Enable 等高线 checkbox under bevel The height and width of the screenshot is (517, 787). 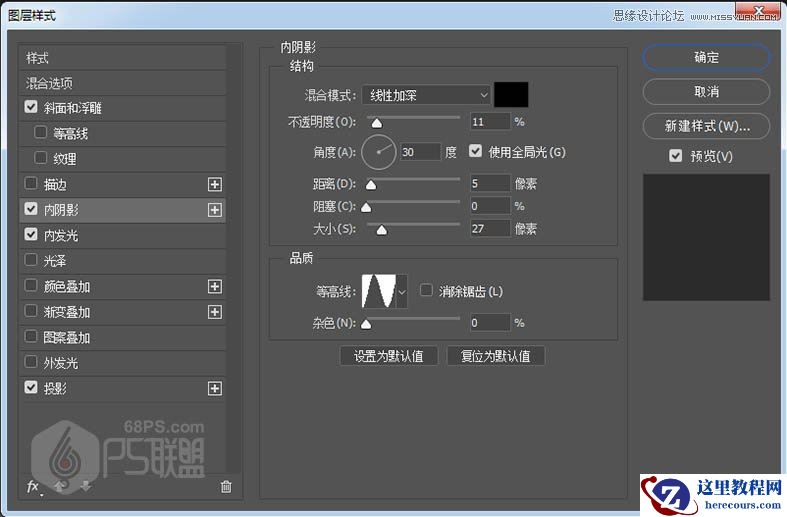pyautogui.click(x=41, y=133)
